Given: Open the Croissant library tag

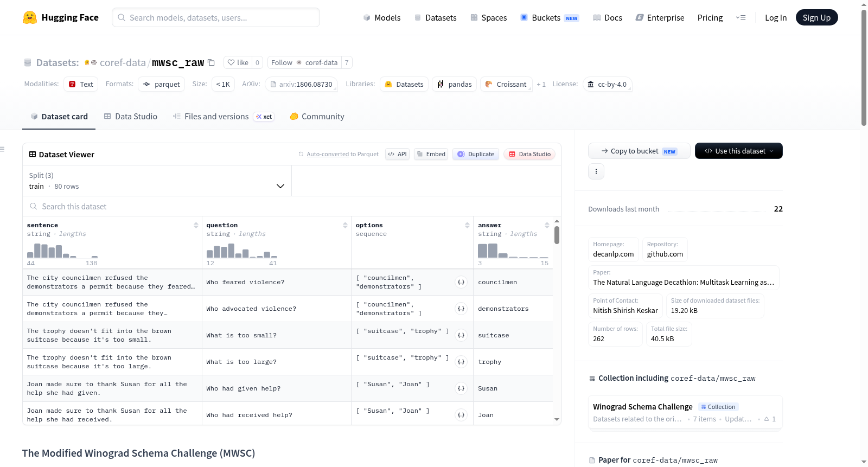Looking at the screenshot, I should (506, 84).
